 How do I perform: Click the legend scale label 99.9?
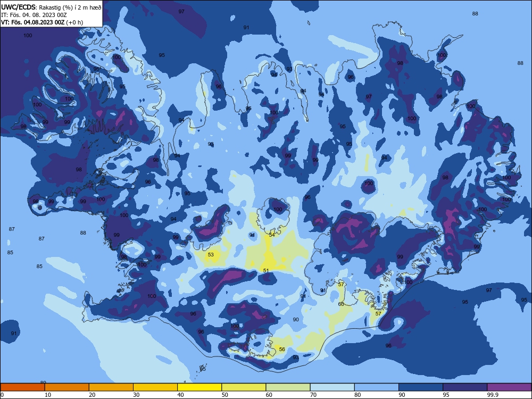(492, 395)
